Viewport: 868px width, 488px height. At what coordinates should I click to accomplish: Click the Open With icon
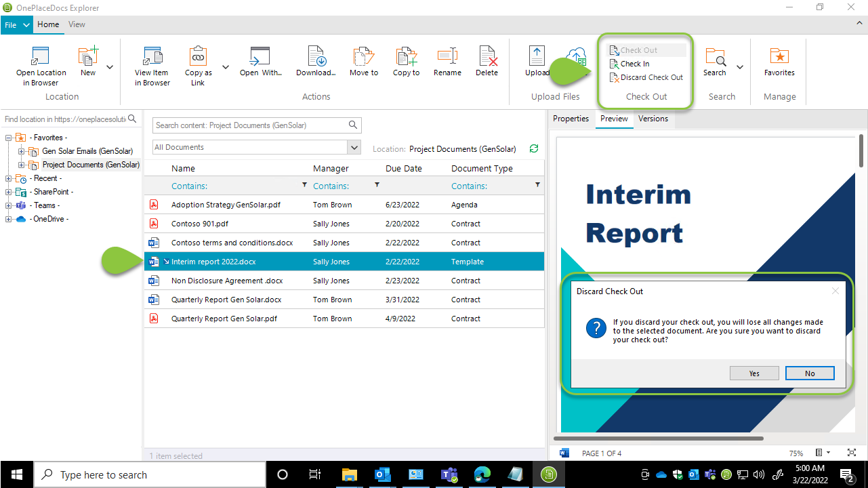(x=260, y=56)
